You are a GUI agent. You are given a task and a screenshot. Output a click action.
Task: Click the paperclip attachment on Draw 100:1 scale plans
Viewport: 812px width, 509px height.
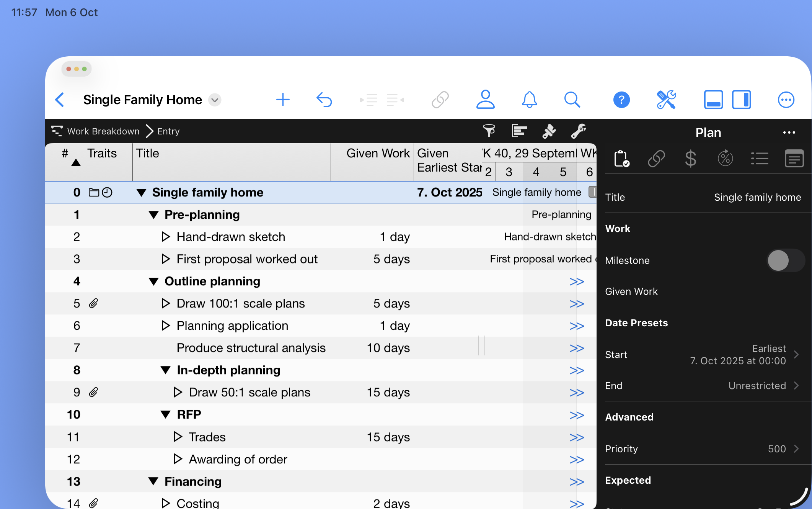click(x=93, y=303)
